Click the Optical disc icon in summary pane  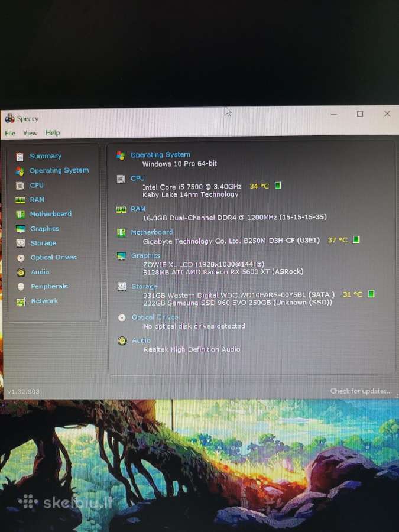pos(122,317)
